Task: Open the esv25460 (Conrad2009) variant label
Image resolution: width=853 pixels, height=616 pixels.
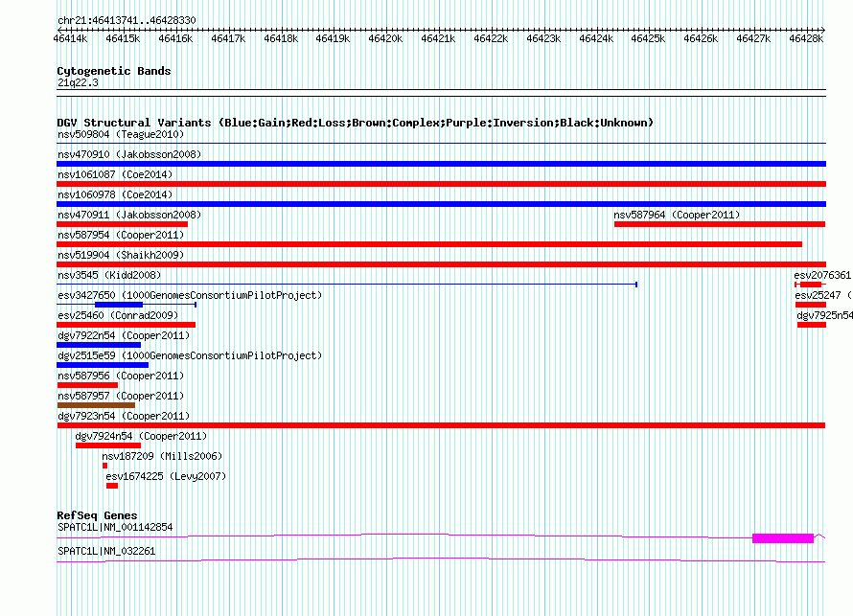Action: coord(118,315)
